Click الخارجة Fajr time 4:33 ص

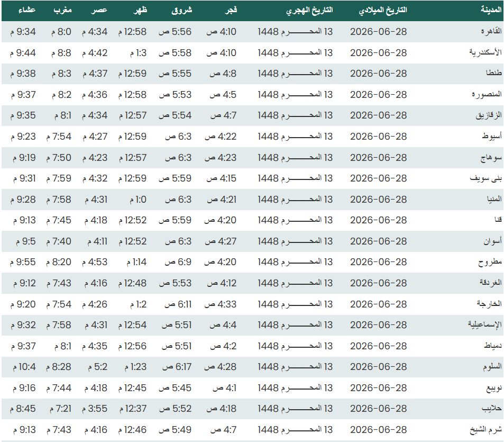pyautogui.click(x=220, y=304)
